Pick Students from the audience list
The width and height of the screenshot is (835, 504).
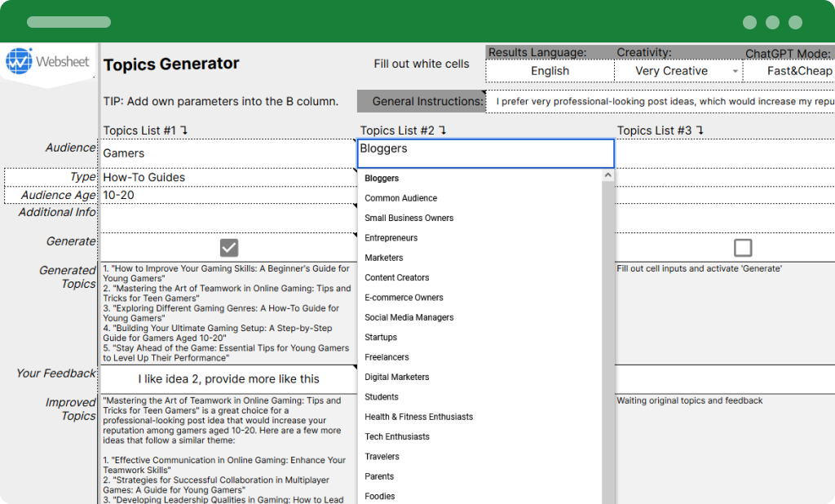382,397
